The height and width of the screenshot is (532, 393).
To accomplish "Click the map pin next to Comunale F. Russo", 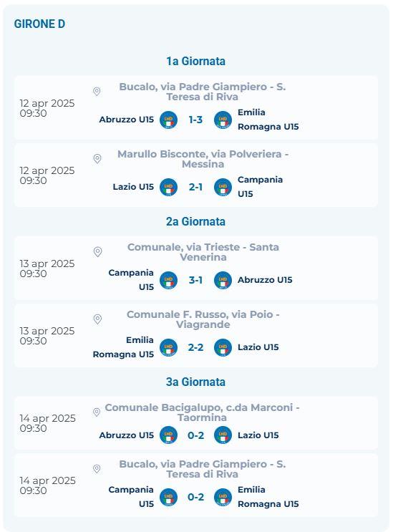I will point(97,319).
